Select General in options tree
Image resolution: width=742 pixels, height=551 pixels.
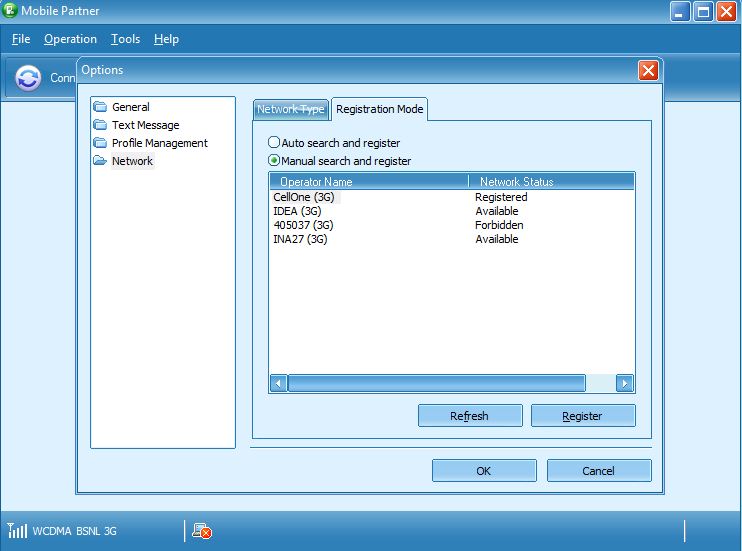[x=131, y=107]
